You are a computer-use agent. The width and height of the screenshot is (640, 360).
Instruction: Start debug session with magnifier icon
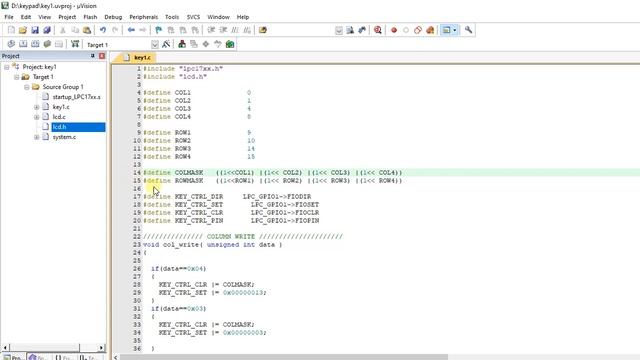[378, 30]
